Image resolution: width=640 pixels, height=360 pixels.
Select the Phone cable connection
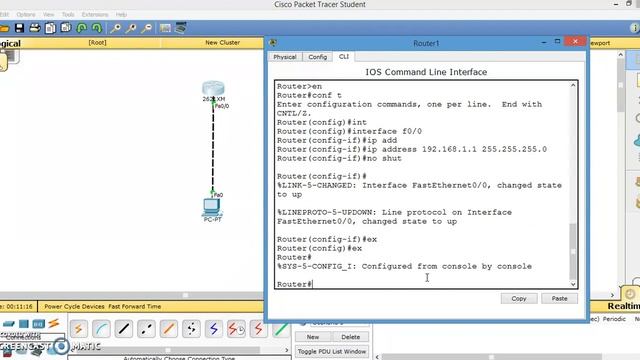coord(191,329)
